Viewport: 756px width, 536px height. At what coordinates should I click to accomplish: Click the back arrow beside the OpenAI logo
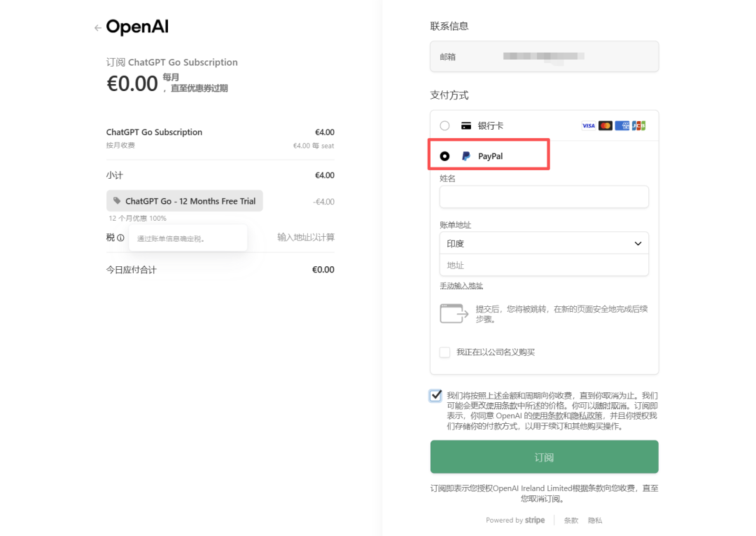(x=97, y=27)
